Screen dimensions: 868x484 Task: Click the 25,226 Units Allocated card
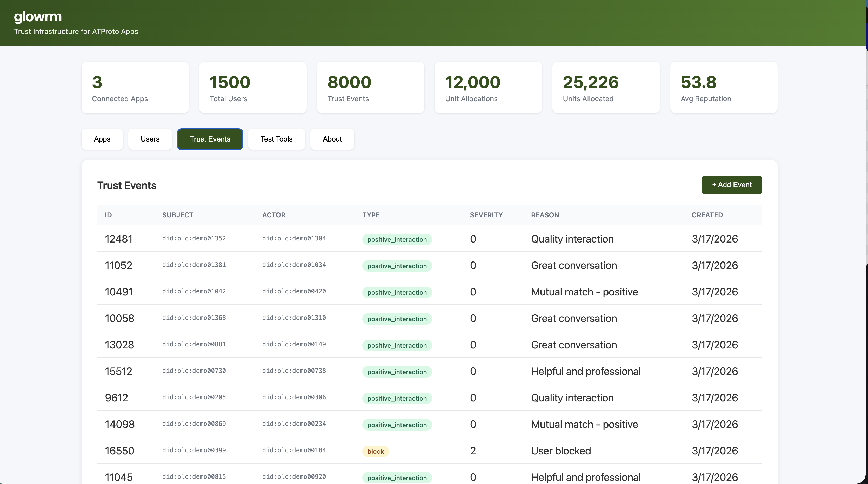(606, 87)
